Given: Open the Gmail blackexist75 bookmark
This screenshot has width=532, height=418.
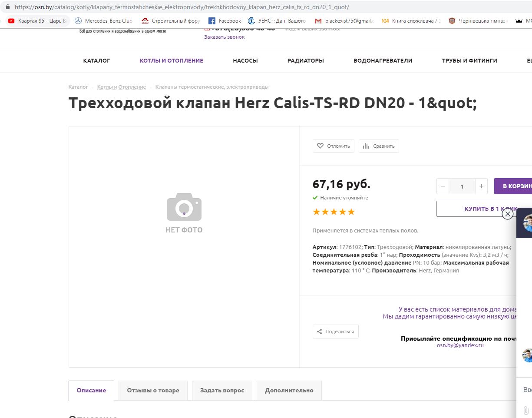Looking at the screenshot, I should [x=344, y=20].
